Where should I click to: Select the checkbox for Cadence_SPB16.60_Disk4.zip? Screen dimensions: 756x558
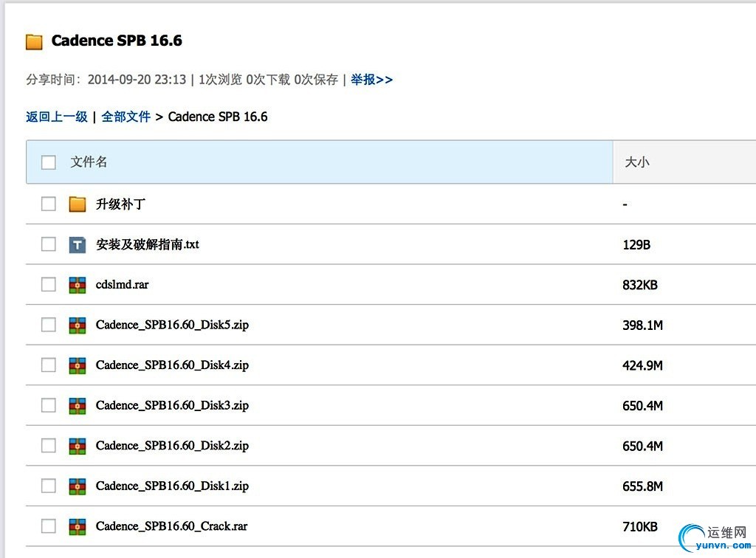49,365
